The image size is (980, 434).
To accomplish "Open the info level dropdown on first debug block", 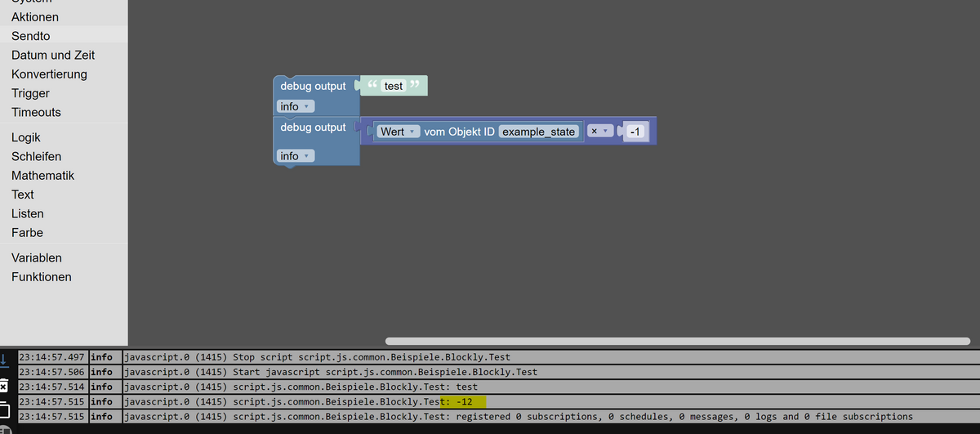I will point(296,106).
